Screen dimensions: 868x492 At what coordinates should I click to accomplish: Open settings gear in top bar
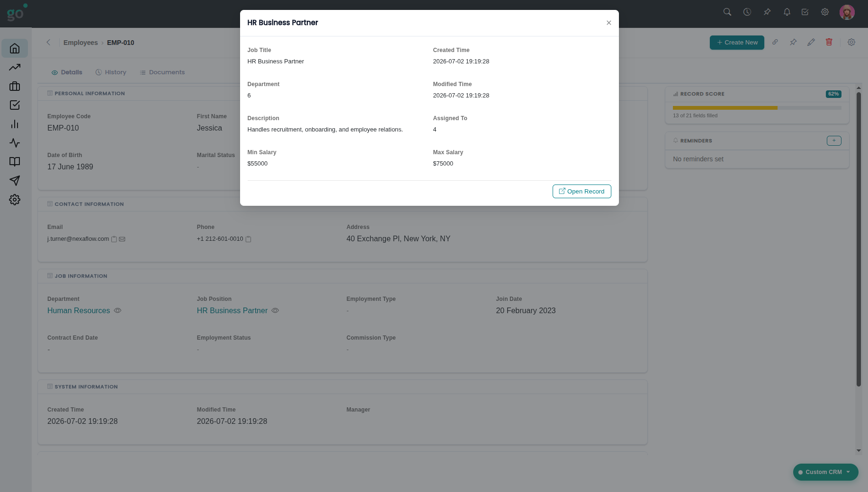click(825, 12)
